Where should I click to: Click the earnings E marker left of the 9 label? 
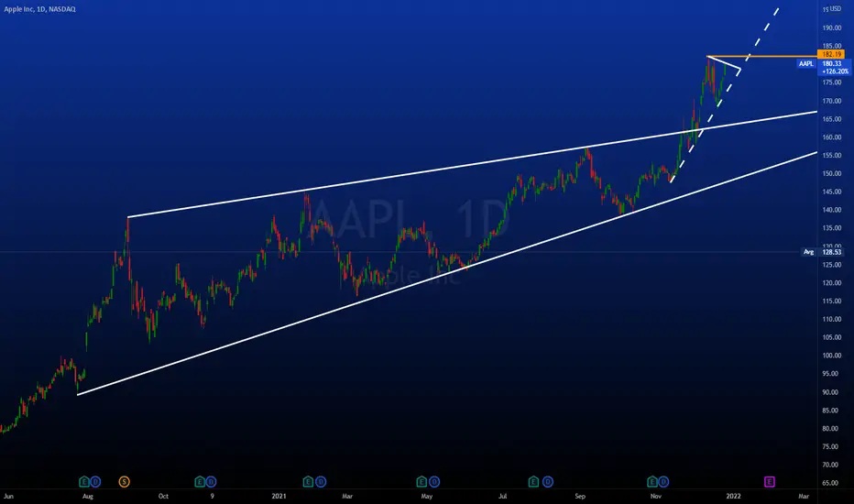coord(200,482)
